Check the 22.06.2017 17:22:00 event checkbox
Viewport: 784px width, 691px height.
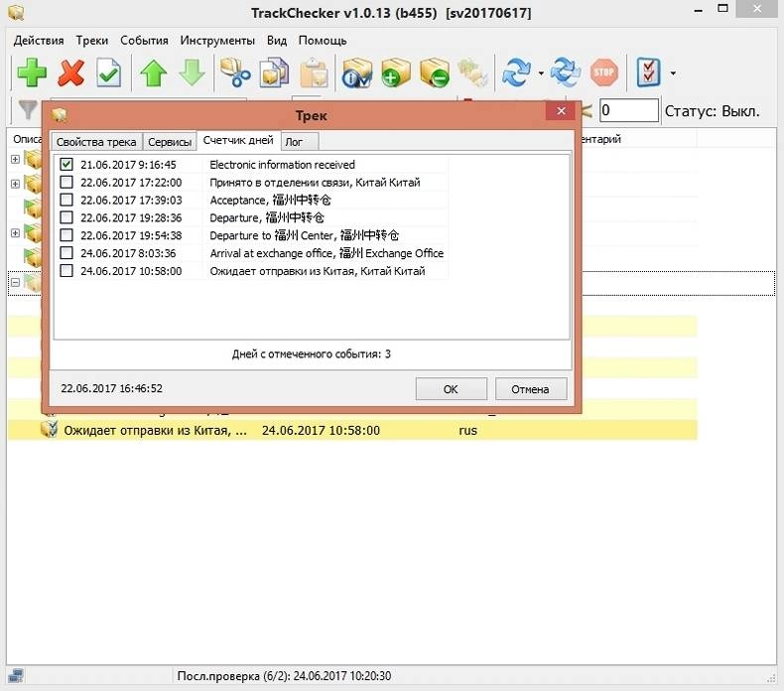point(66,182)
